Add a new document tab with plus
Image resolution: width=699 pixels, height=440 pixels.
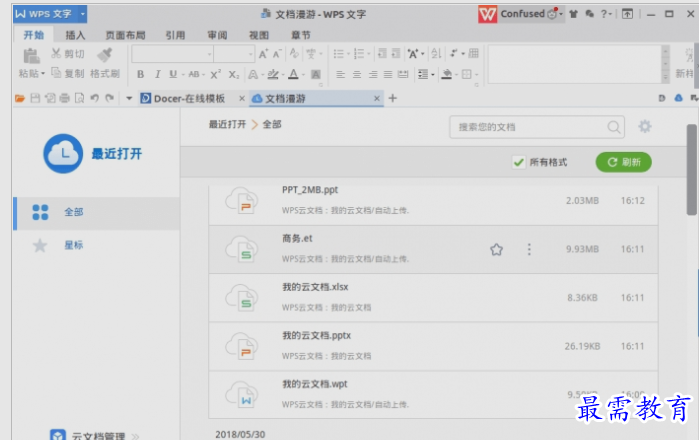click(x=393, y=98)
